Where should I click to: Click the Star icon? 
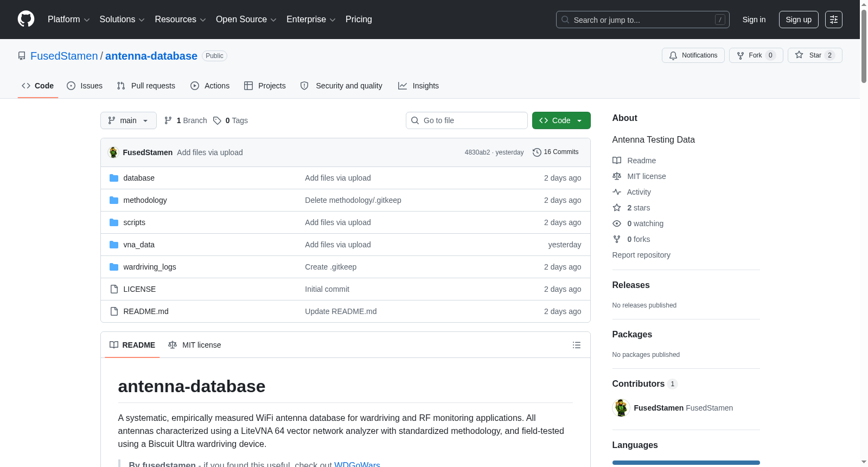tap(799, 55)
